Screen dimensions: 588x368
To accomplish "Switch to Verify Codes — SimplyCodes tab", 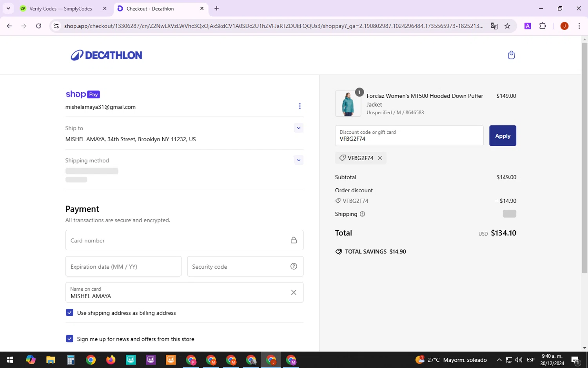I will (60, 8).
